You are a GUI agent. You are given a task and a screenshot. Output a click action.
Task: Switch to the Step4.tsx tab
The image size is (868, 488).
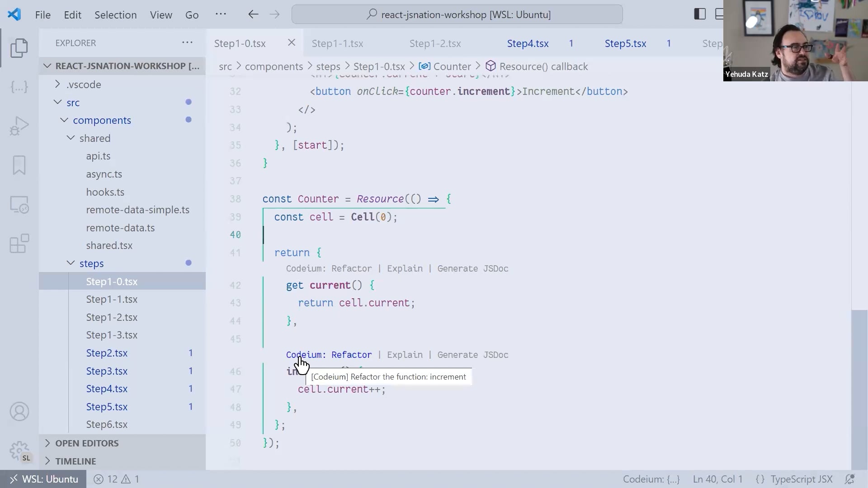click(528, 44)
